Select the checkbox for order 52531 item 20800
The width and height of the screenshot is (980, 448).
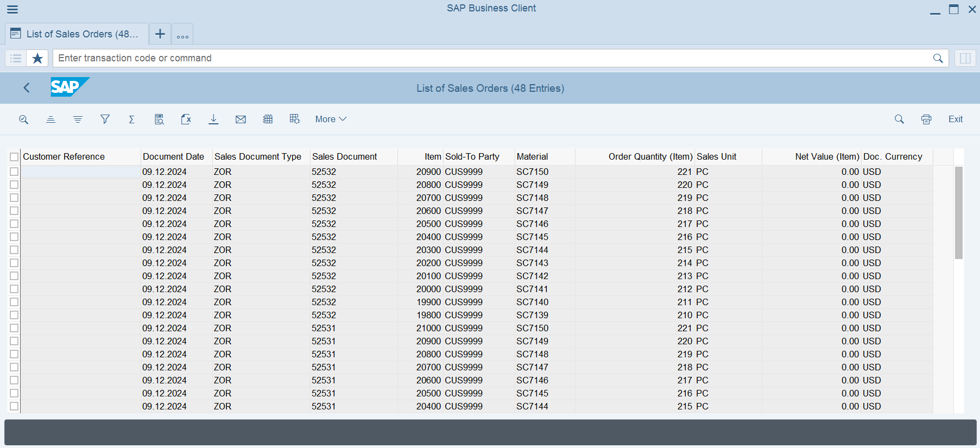14,354
